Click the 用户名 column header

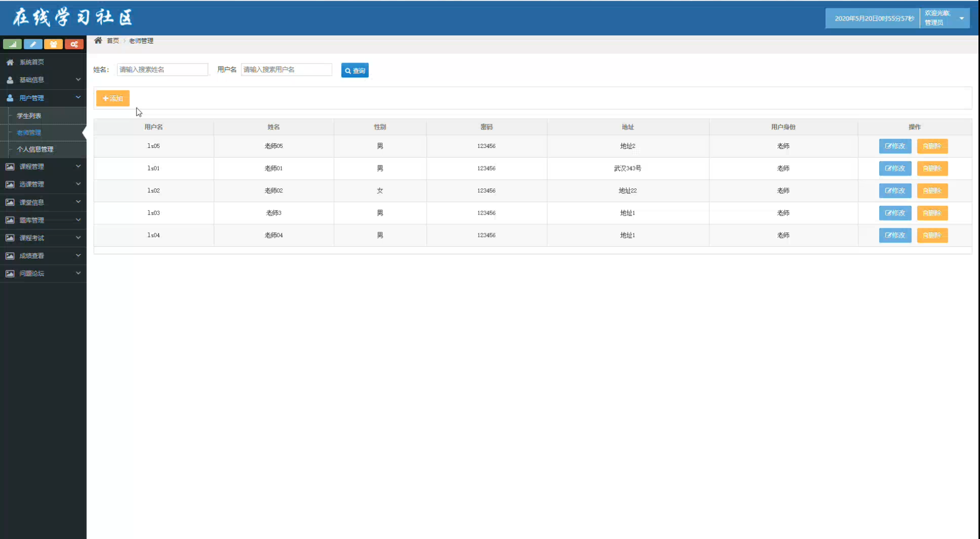153,127
